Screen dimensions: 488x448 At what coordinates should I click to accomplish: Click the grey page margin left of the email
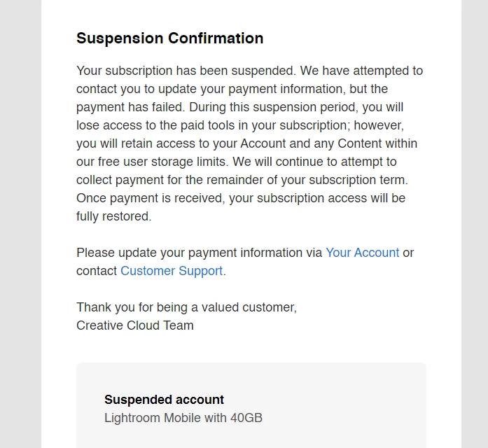(x=20, y=224)
